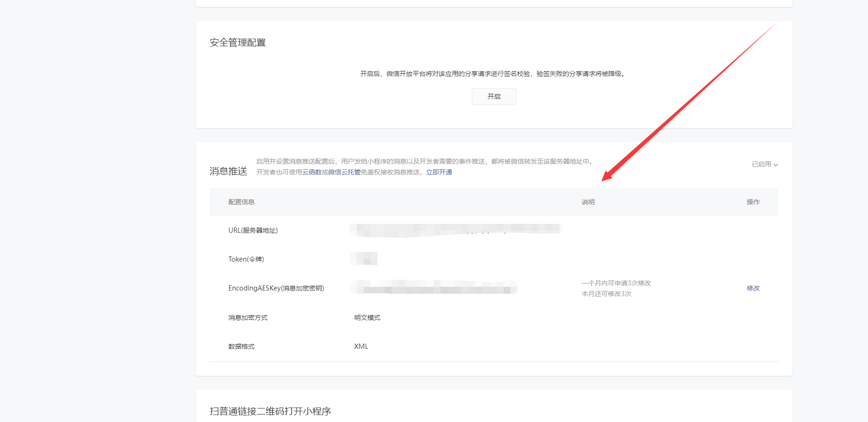Click the 明文模式 encryption value
This screenshot has height=422, width=868.
point(367,318)
